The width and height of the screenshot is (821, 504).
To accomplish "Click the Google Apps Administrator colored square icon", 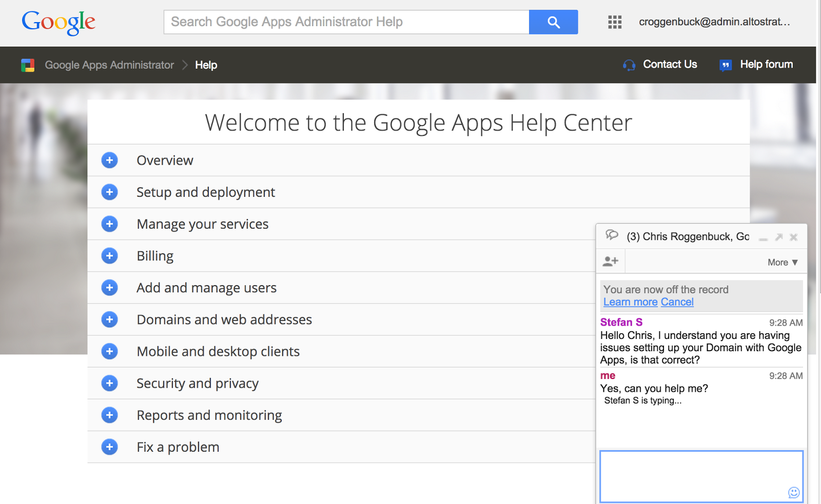I will coord(28,65).
